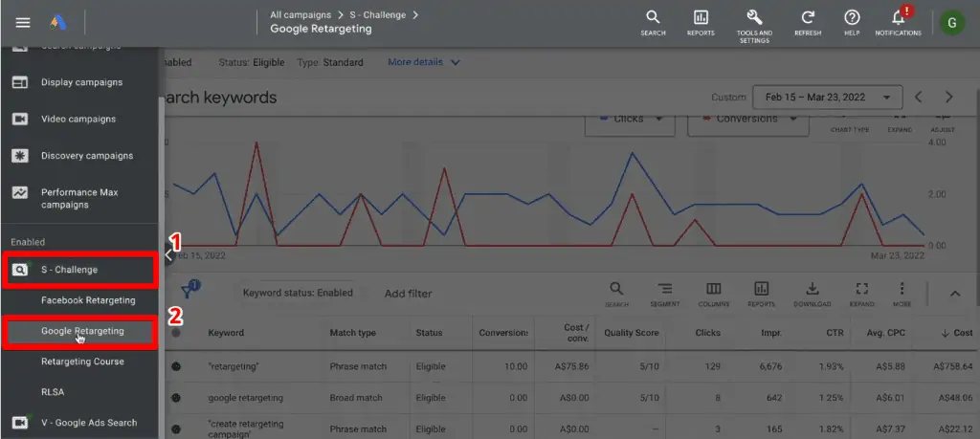The image size is (980, 439).
Task: Collapse the side navigation panel arrow
Action: point(167,254)
